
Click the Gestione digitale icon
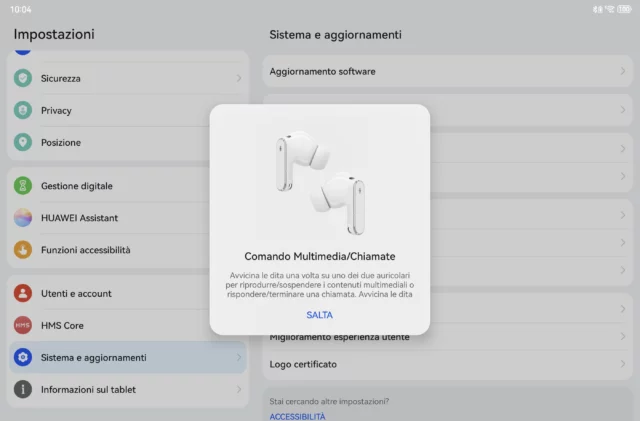tap(23, 186)
